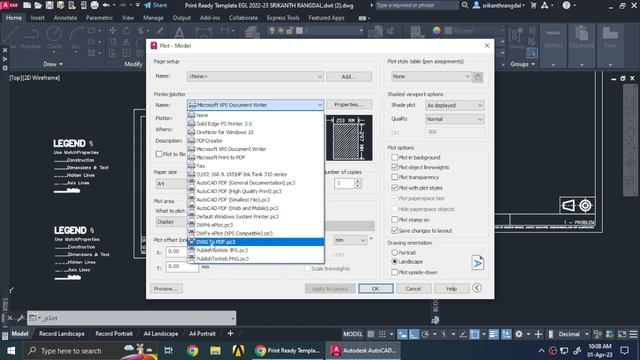Image resolution: width=640 pixels, height=360 pixels.
Task: Click the Open file icon in quick access toolbar
Action: point(38,5)
